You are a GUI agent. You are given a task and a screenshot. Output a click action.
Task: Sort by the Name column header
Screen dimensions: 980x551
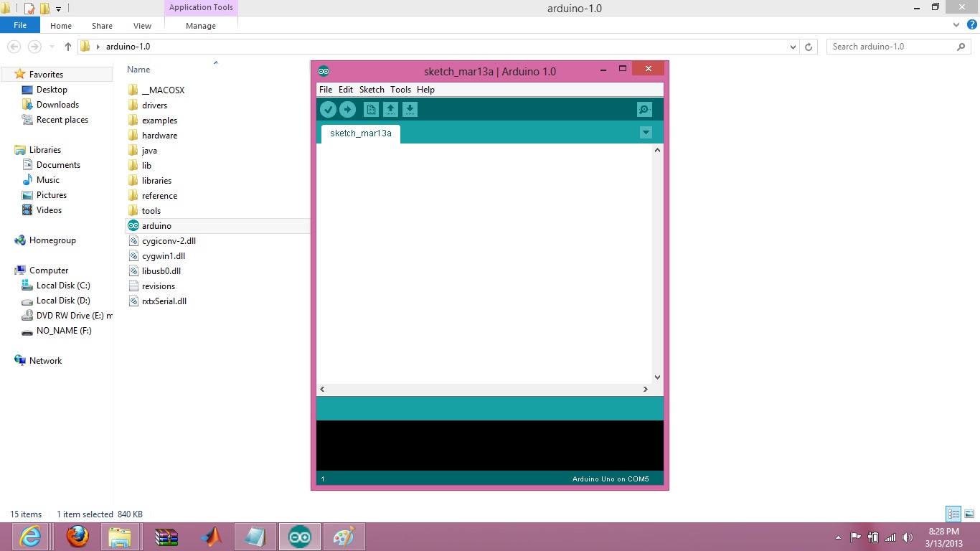tap(138, 70)
